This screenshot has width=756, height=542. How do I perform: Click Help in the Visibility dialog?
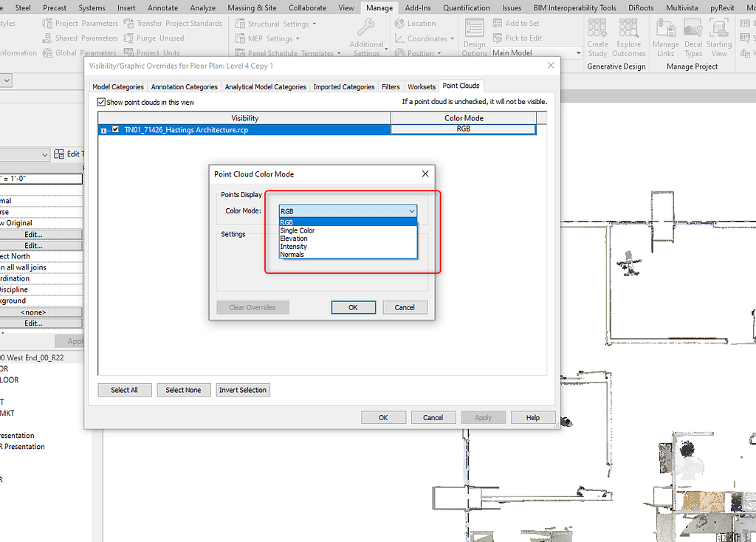click(x=533, y=416)
